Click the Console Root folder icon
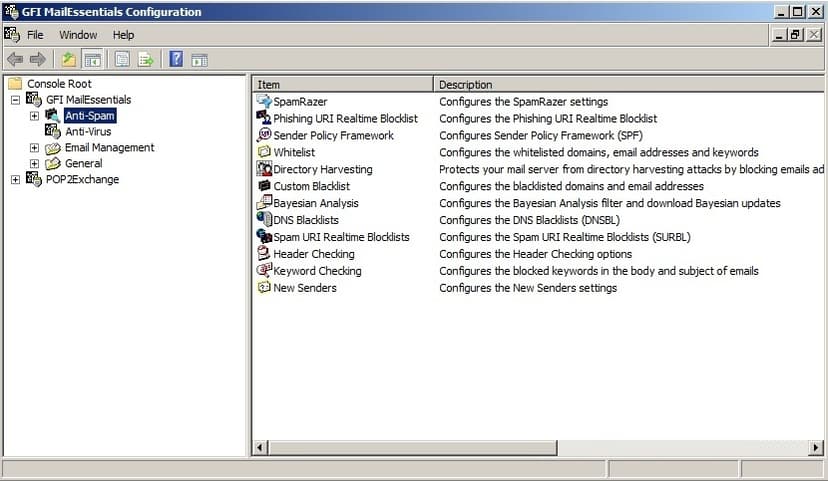The image size is (828, 481). [x=15, y=83]
